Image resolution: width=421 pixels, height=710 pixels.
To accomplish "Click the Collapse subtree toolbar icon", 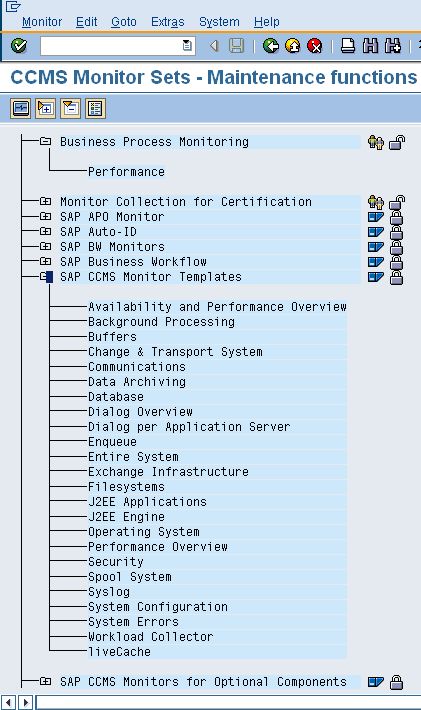I will (x=70, y=108).
